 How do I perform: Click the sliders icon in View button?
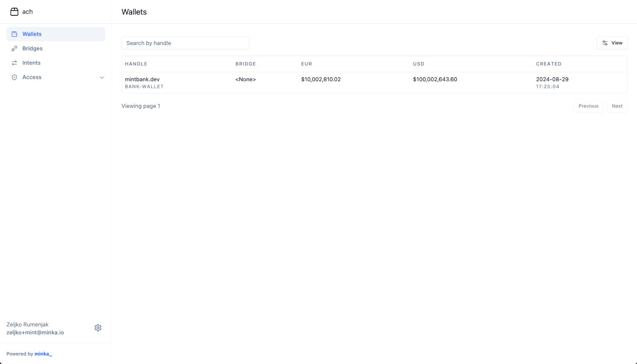click(605, 43)
